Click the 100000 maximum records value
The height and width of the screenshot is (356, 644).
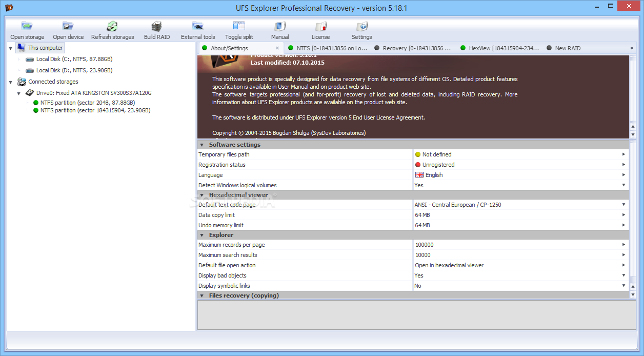point(424,245)
